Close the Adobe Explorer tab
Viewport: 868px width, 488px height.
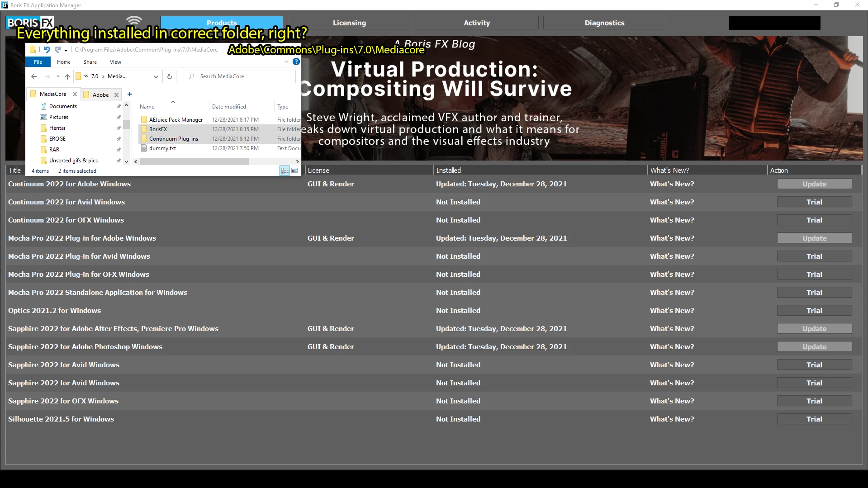pos(116,95)
